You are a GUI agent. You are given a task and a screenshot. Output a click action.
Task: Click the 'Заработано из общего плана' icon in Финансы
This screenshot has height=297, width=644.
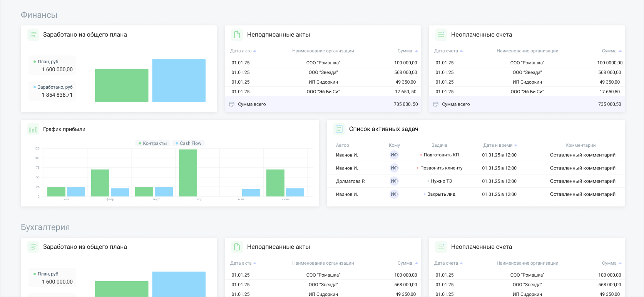coord(33,35)
